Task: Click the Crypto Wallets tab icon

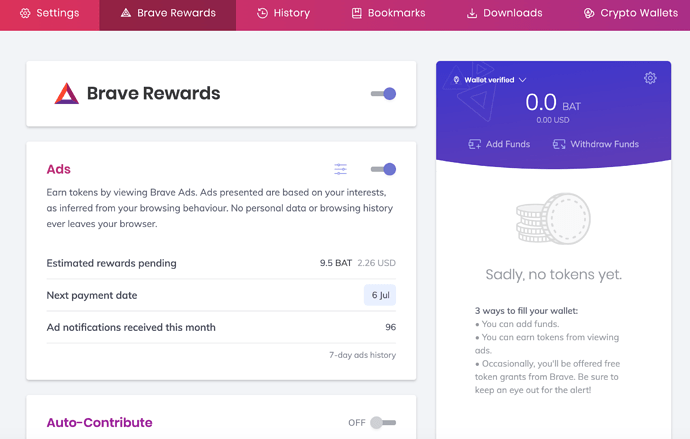Action: [x=589, y=13]
